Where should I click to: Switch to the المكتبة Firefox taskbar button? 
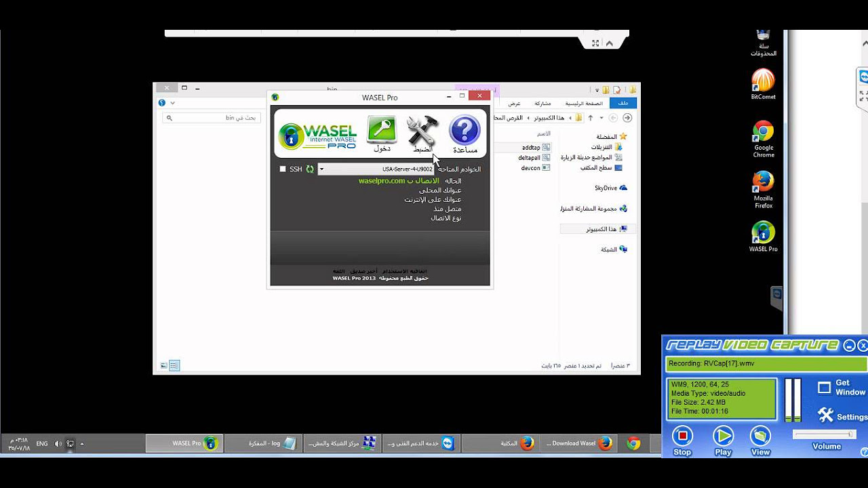(x=499, y=443)
